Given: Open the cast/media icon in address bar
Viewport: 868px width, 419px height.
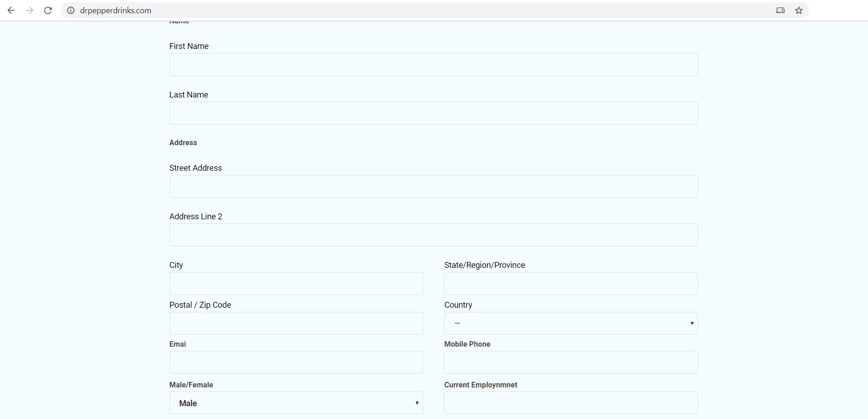Looking at the screenshot, I should click(780, 11).
